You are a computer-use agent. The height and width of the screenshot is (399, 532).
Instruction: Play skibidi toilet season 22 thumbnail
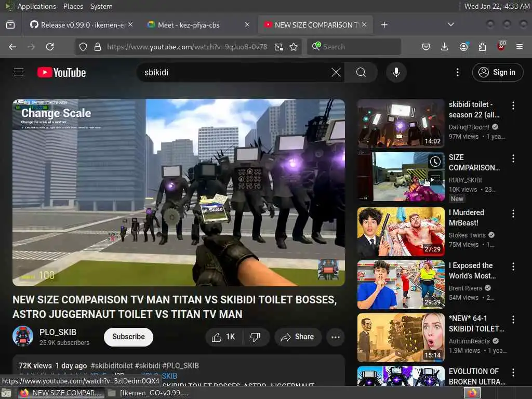point(401,124)
